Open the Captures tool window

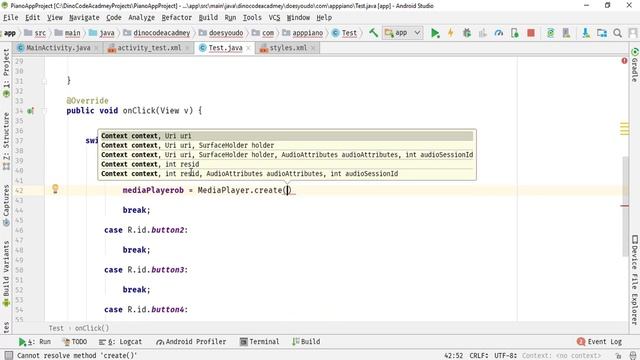coord(6,205)
